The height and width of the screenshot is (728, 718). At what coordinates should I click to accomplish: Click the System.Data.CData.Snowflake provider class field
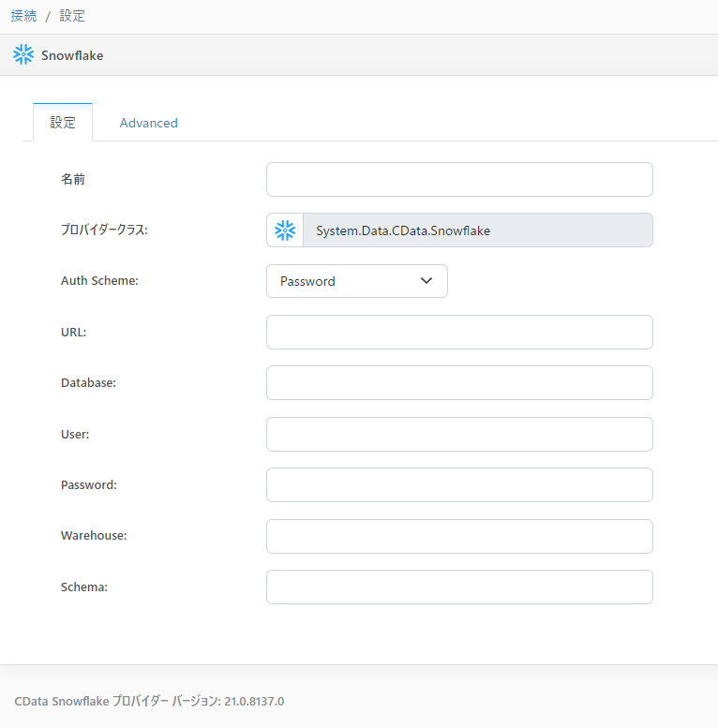[478, 230]
